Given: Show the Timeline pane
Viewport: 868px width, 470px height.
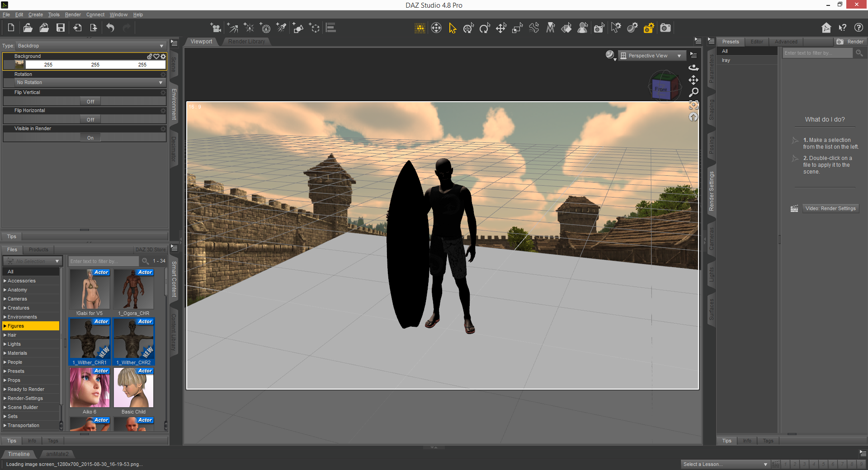Looking at the screenshot, I should tap(19, 454).
